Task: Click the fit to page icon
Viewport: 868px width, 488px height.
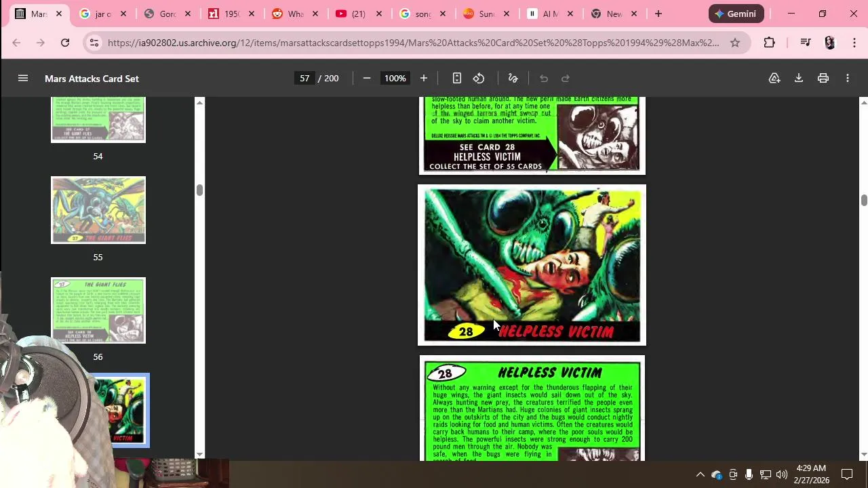Action: click(457, 79)
